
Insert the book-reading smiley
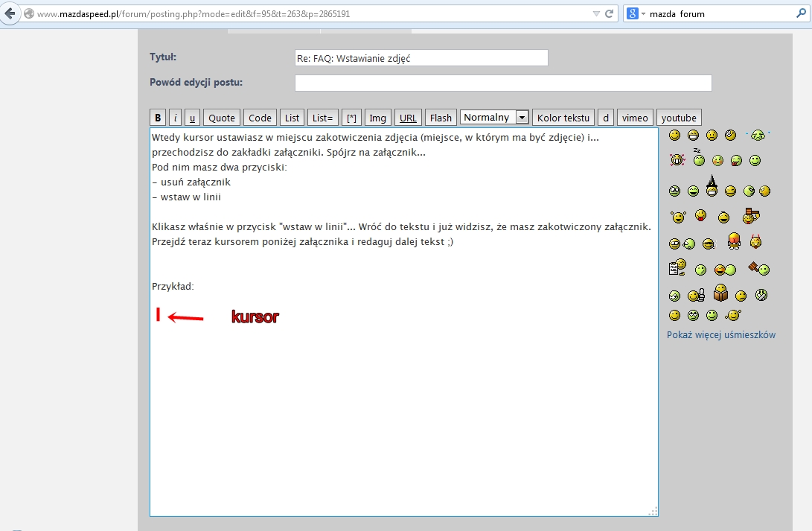720,293
